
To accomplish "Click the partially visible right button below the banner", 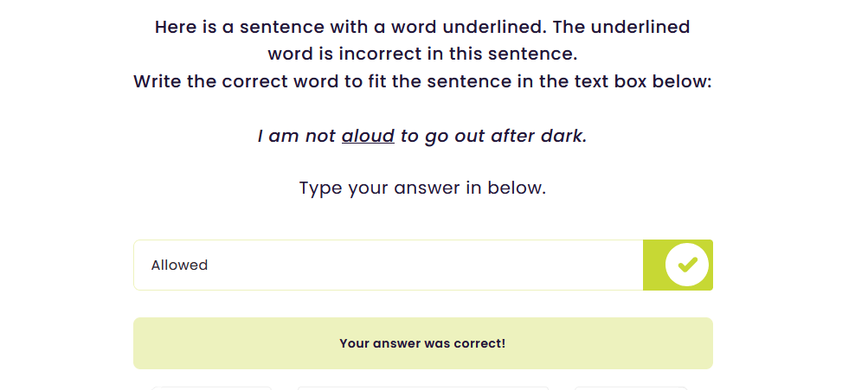I will (631, 387).
